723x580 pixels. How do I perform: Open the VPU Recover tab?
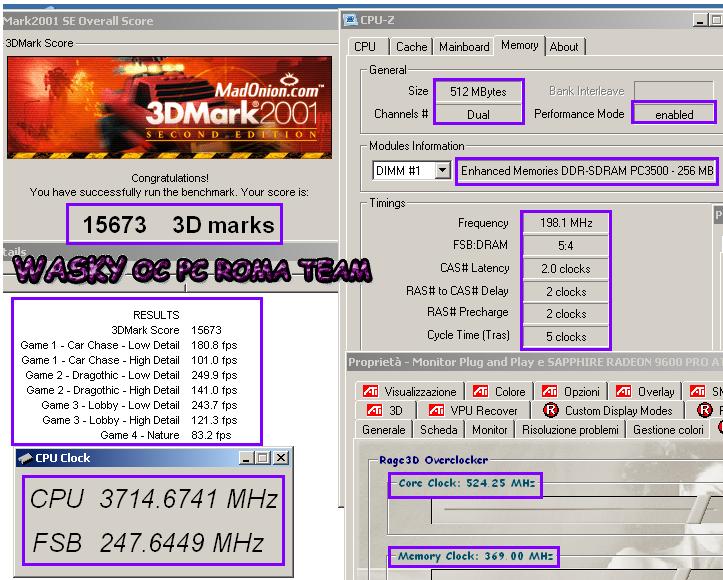coord(473,410)
